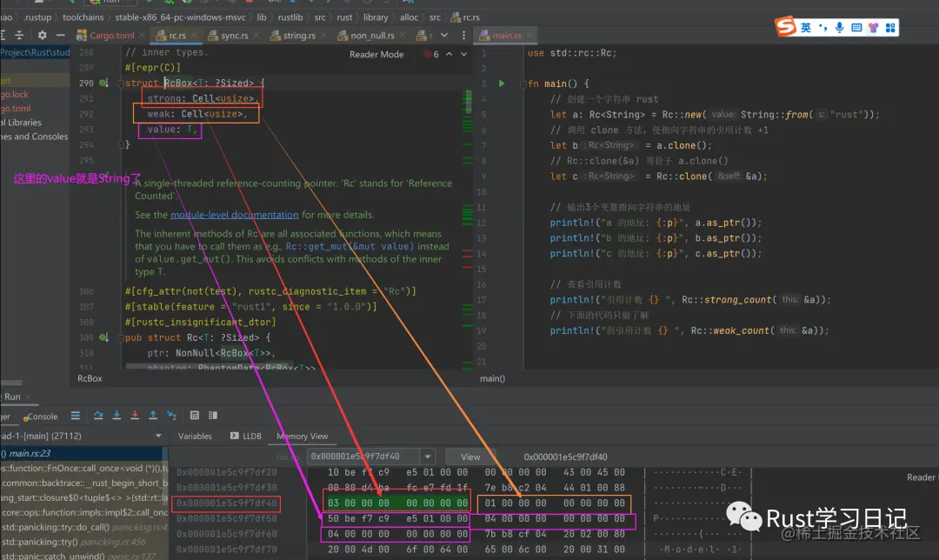Open the project panel settings gear
Image resolution: width=939 pixels, height=560 pixels.
click(x=42, y=36)
